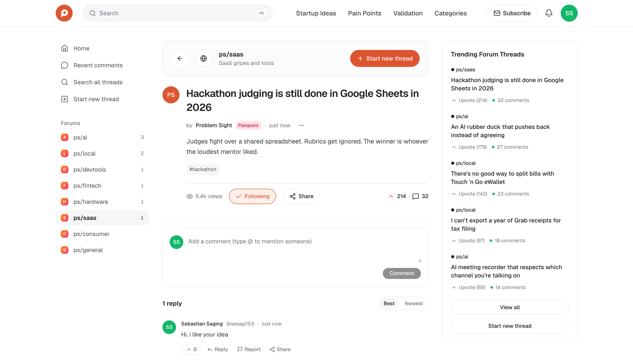Click the globe icon beside ps/saas
The image size is (633, 364).
203,58
